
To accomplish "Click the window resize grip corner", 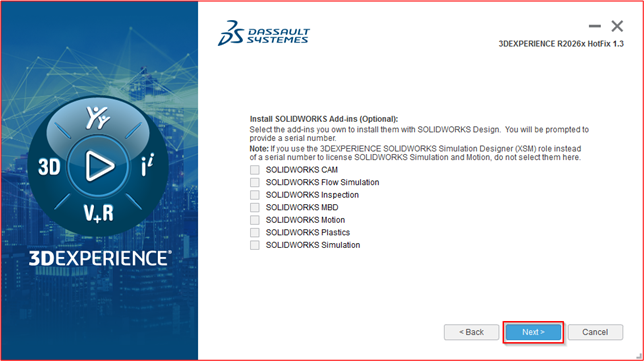I will coord(639,356).
